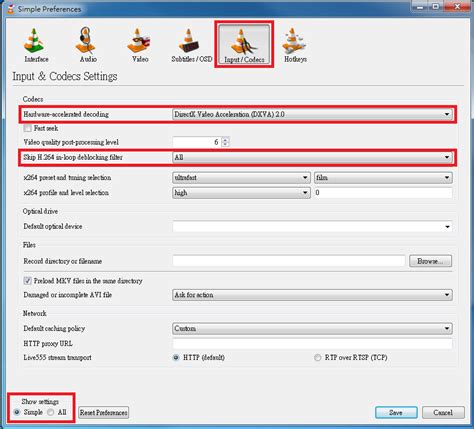The image size is (474, 429).
Task: Enable the Fast seek checkbox
Action: 28,128
